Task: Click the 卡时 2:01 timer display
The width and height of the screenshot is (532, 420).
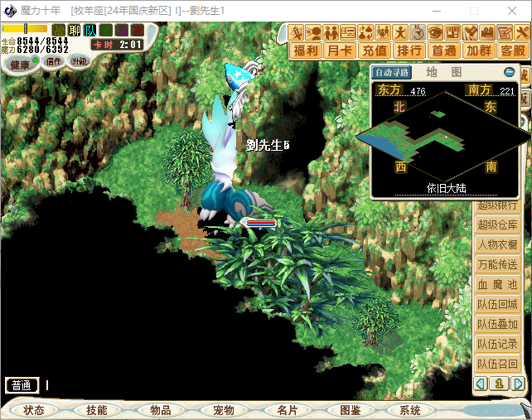Action: (x=117, y=45)
